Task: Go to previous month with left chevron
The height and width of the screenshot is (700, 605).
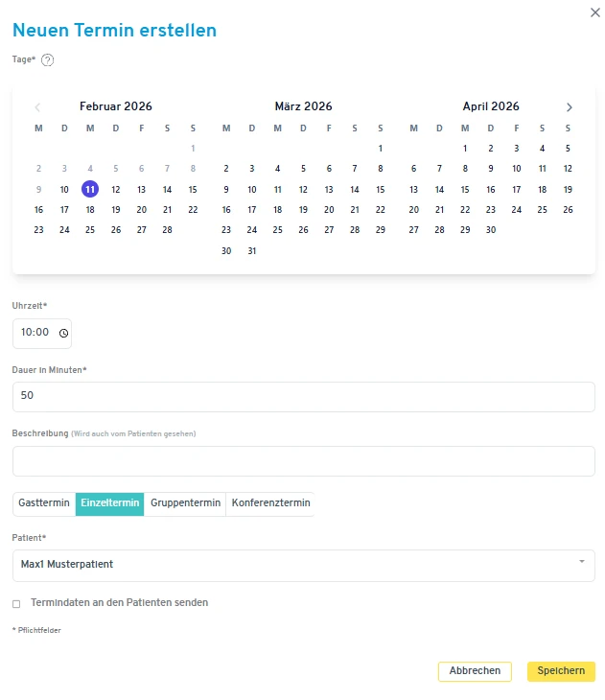Action: click(x=38, y=107)
